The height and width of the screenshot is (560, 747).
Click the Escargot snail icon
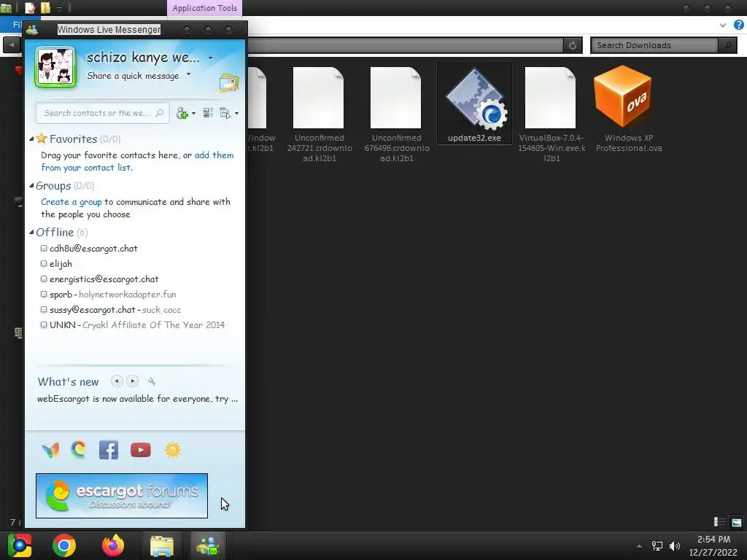(79, 449)
